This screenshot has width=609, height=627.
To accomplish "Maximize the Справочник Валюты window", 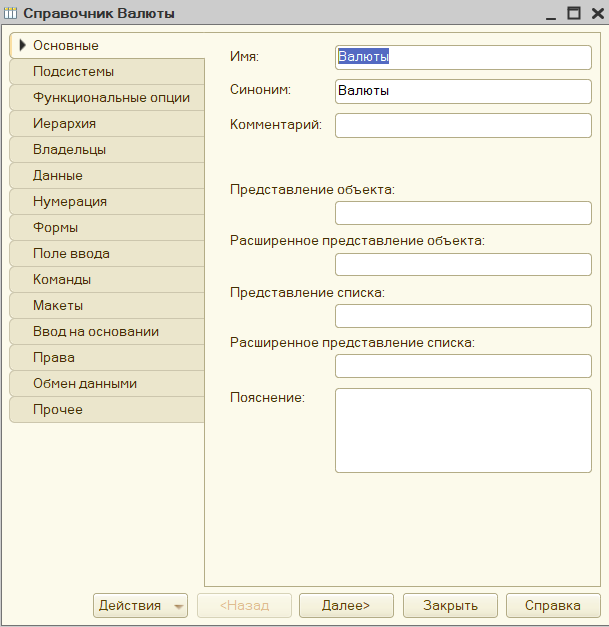I will pyautogui.click(x=573, y=14).
